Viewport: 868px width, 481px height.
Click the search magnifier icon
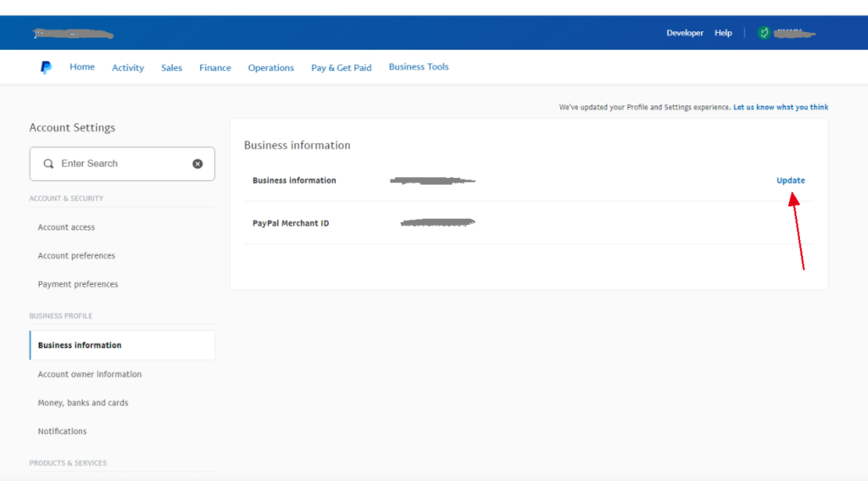click(x=48, y=164)
